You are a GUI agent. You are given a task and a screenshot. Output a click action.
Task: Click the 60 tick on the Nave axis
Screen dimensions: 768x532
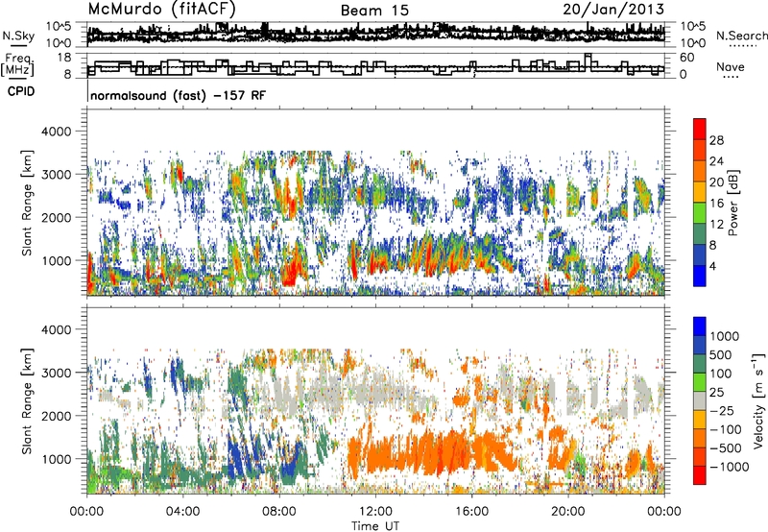(687, 58)
